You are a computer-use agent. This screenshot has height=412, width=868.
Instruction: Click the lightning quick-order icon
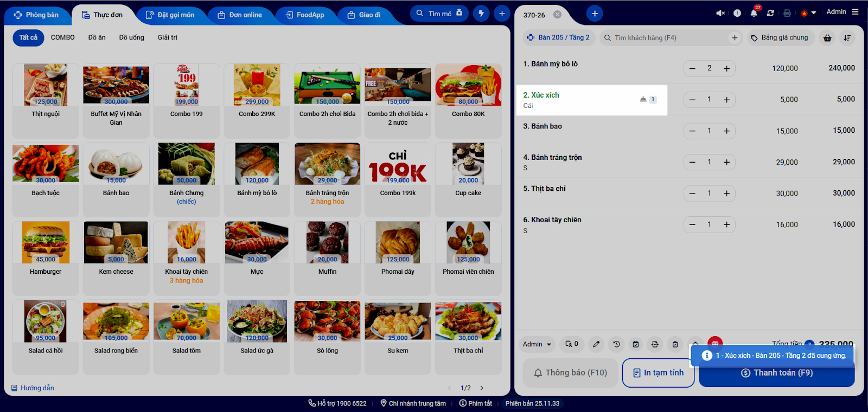[x=481, y=14]
